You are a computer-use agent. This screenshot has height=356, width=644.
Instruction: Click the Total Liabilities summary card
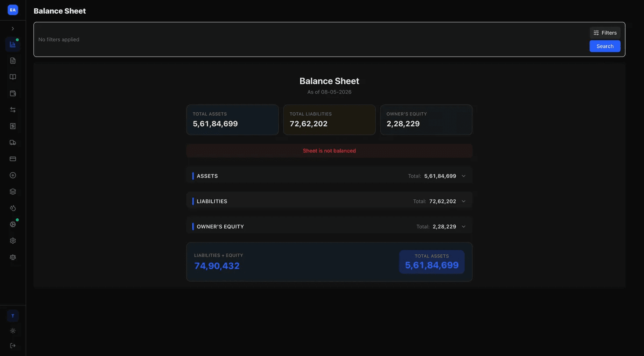[x=329, y=120]
